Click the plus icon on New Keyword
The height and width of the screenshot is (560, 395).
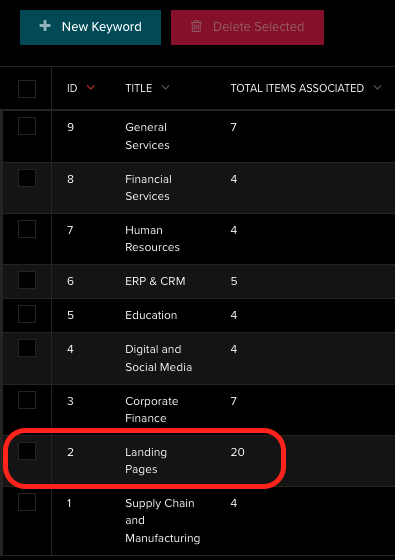tap(45, 26)
